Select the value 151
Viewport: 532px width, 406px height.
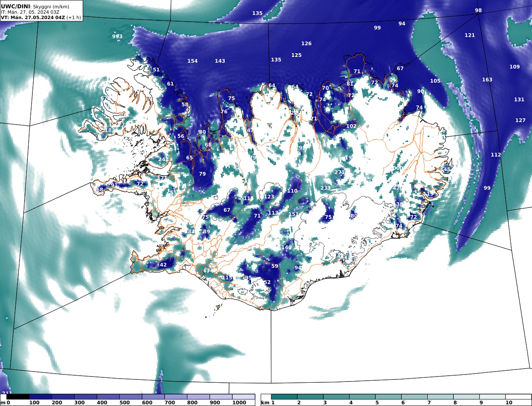click(294, 214)
